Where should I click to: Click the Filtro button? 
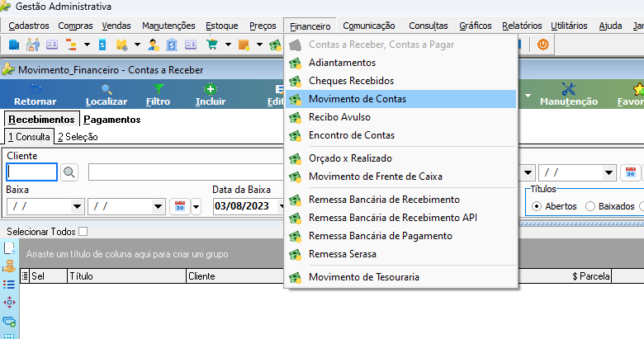159,95
